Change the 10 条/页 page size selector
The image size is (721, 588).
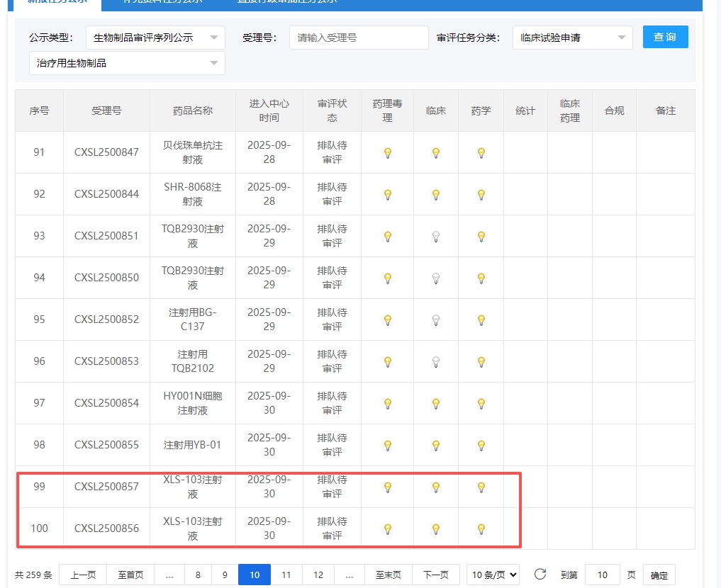coord(493,575)
